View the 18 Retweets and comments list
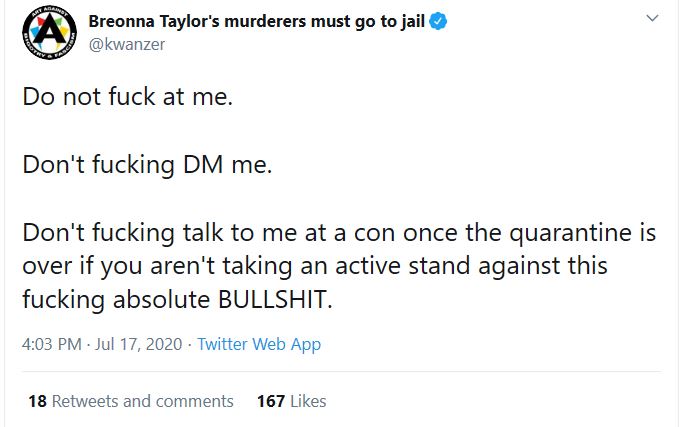 click(x=131, y=401)
